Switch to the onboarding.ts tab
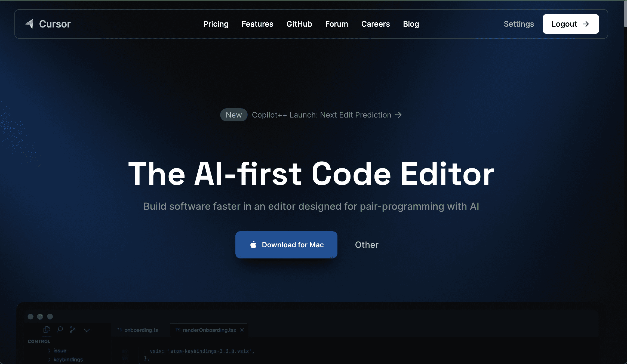 click(138, 330)
